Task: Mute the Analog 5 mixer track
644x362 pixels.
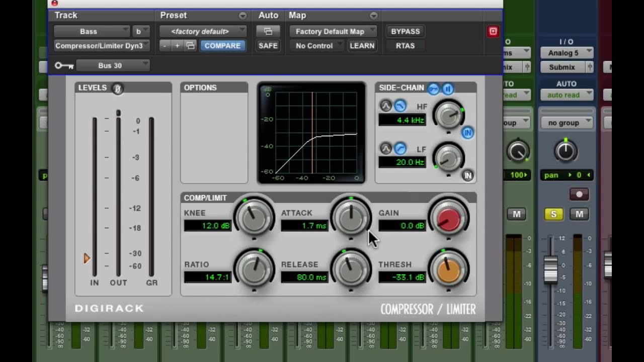Action: pyautogui.click(x=579, y=214)
